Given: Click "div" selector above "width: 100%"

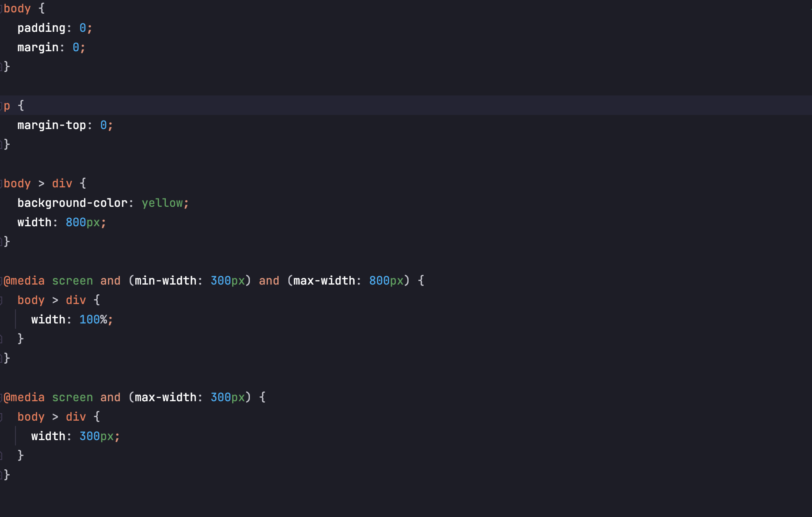Looking at the screenshot, I should click(76, 300).
